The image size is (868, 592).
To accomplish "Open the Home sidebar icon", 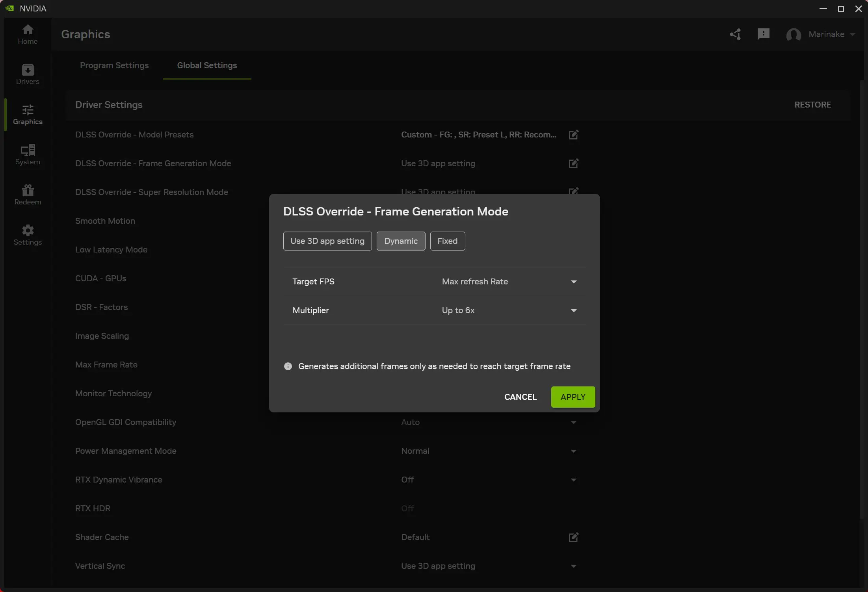I will pos(28,34).
